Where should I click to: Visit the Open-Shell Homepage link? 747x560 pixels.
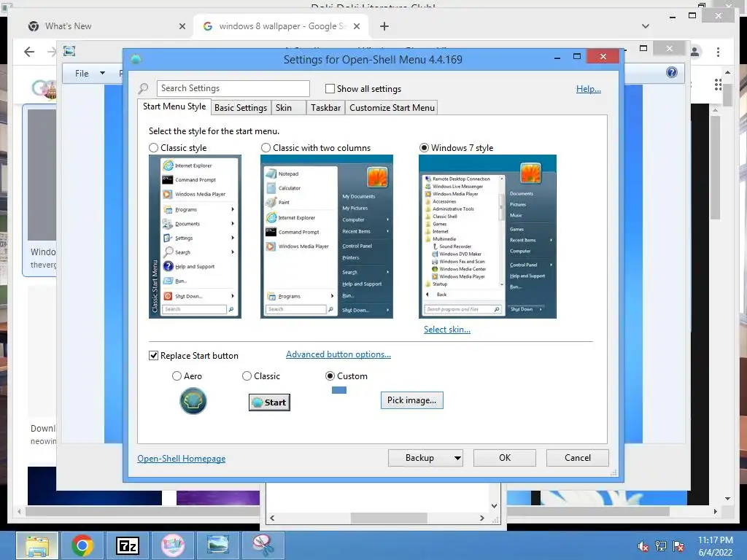[182, 459]
